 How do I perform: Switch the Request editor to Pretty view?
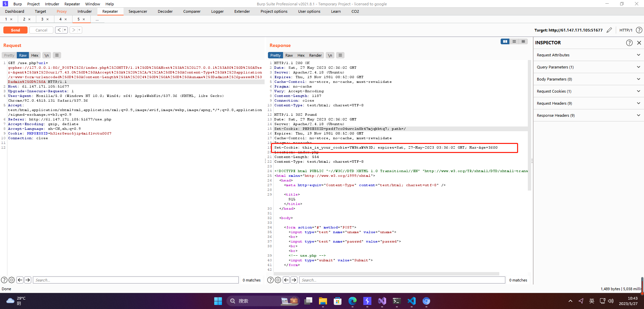[8, 55]
